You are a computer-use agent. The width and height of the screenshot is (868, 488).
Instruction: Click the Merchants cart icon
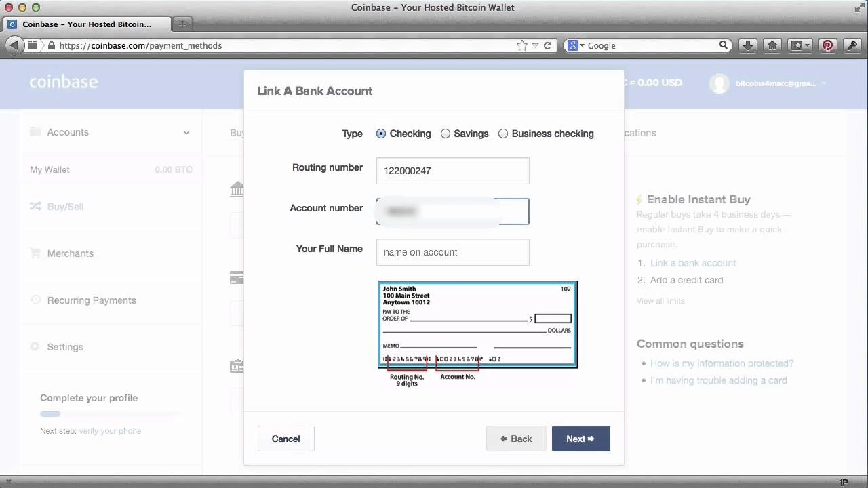[x=35, y=253]
